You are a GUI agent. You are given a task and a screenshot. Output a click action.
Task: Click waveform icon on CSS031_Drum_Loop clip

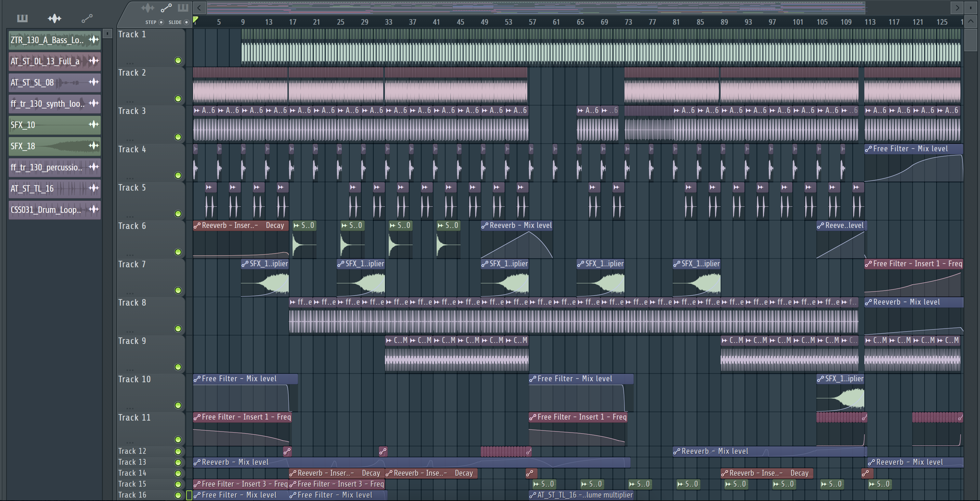94,209
